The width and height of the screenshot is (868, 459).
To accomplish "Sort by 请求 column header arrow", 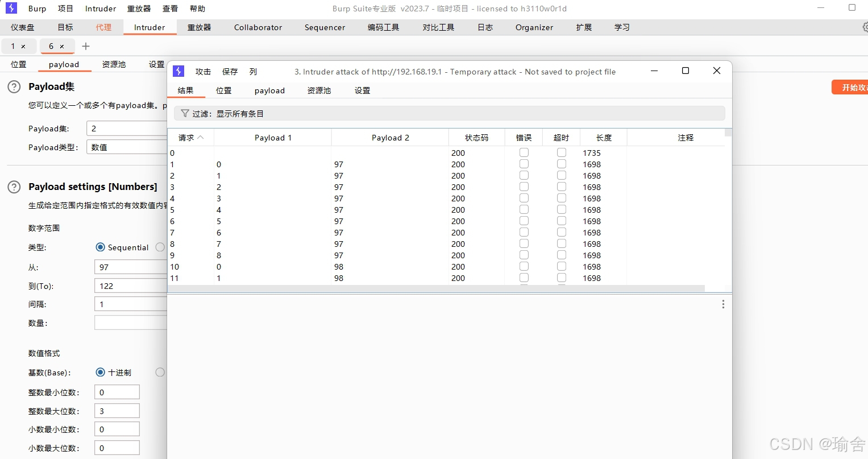I will [201, 138].
